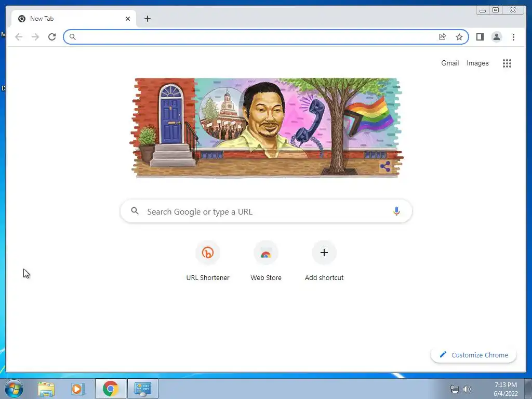Launch Windows Media Player from taskbar
The width and height of the screenshot is (532, 399).
(78, 389)
